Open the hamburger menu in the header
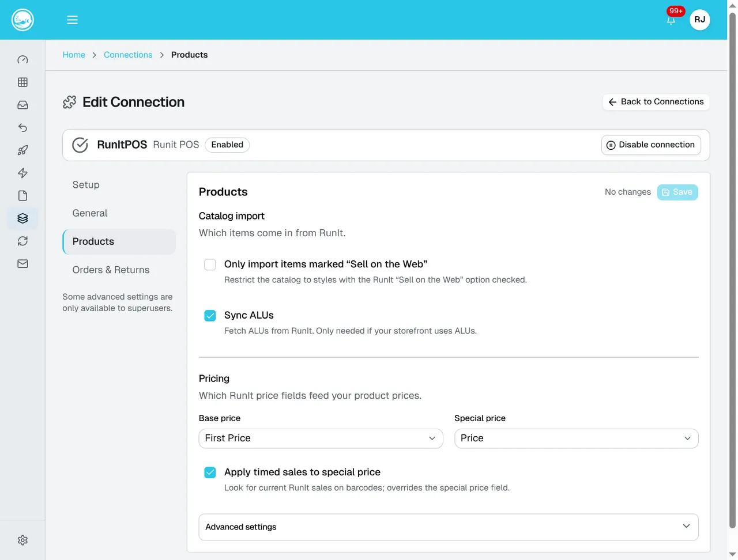The width and height of the screenshot is (738, 560). [72, 20]
